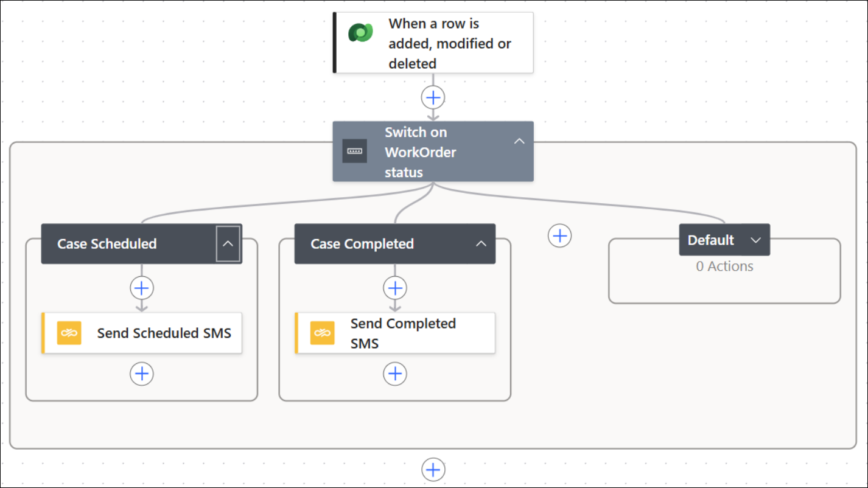This screenshot has height=488, width=868.
Task: Collapse the Case Completed branch
Action: click(481, 244)
